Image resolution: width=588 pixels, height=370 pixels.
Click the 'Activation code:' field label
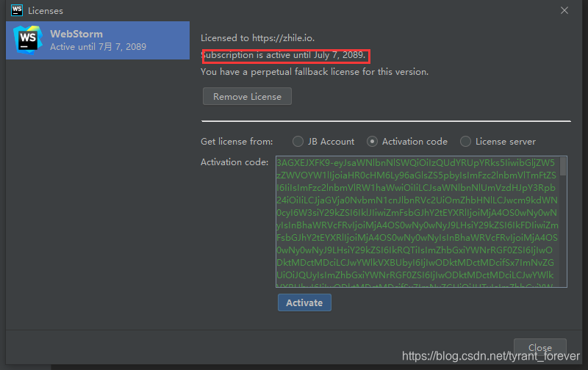[234, 162]
